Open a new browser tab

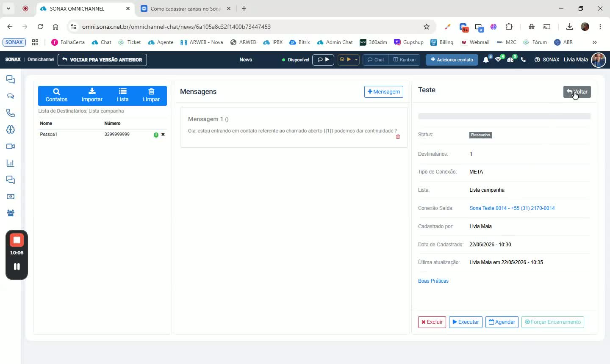pyautogui.click(x=244, y=8)
